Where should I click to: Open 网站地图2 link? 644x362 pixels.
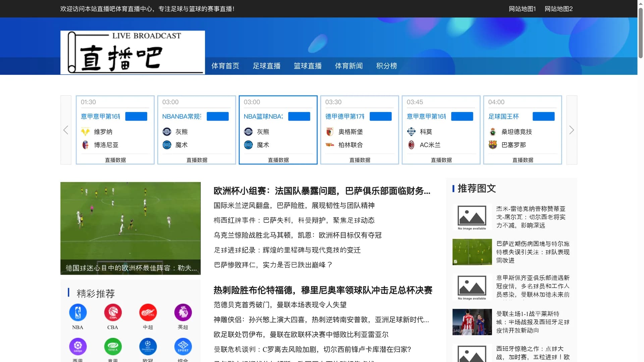point(558,9)
